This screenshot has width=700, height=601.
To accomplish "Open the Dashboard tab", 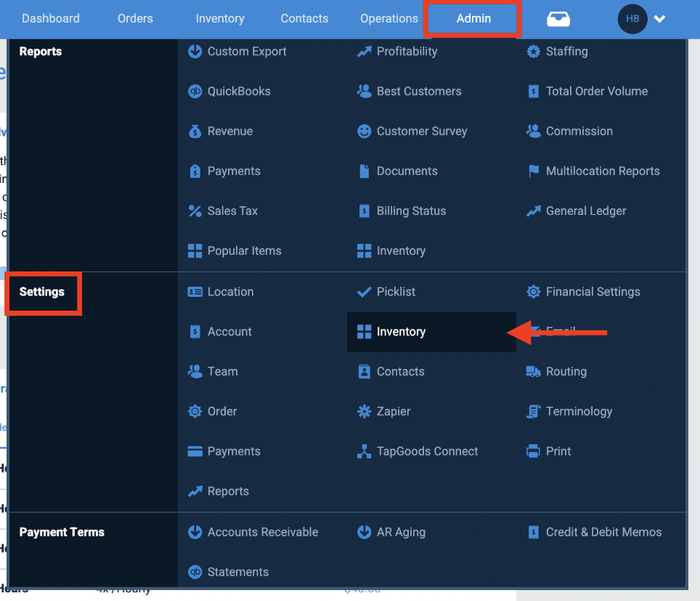I will (51, 19).
